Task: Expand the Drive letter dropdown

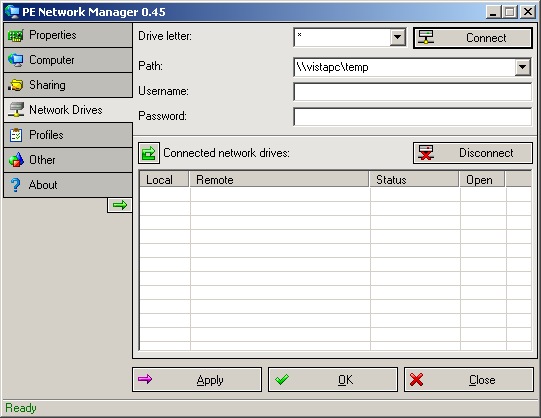Action: [397, 37]
